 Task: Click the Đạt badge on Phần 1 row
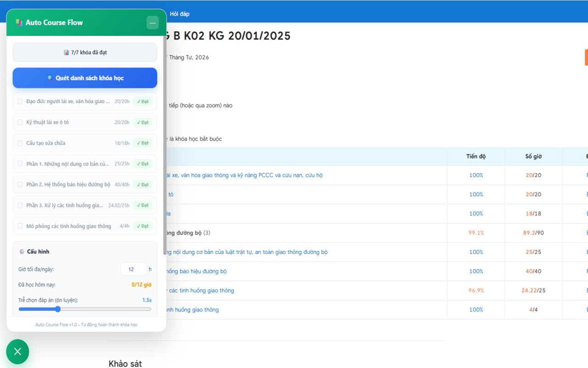click(142, 164)
